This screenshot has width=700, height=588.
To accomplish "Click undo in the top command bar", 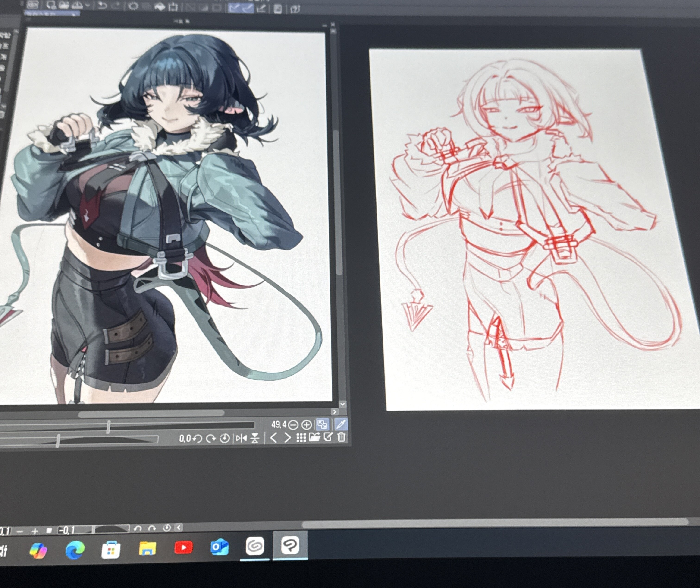I will click(103, 6).
